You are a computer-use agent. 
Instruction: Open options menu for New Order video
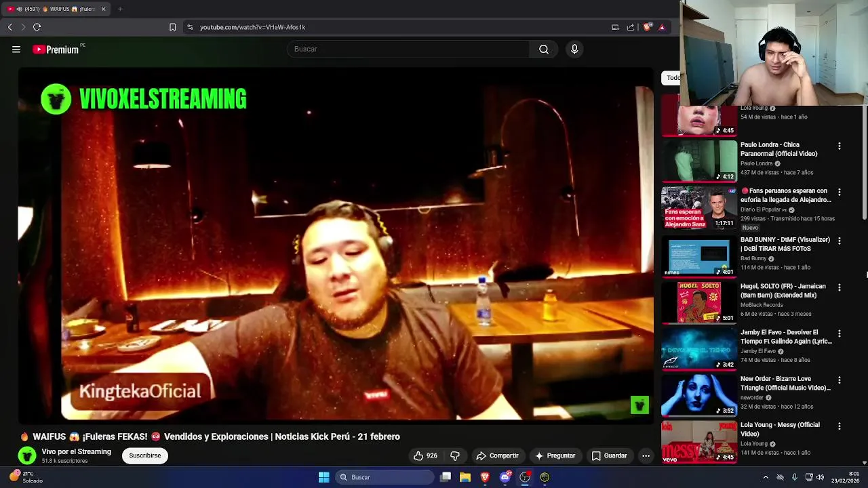coord(839,380)
